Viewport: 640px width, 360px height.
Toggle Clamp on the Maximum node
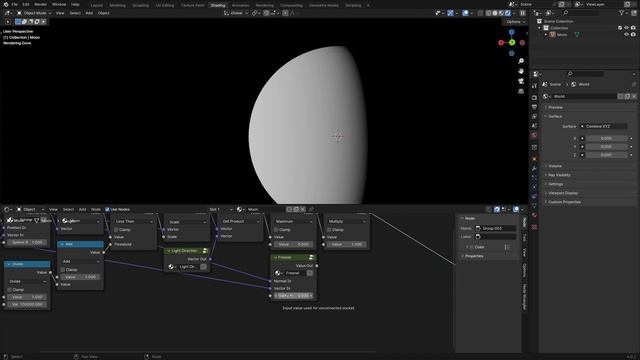pyautogui.click(x=276, y=230)
